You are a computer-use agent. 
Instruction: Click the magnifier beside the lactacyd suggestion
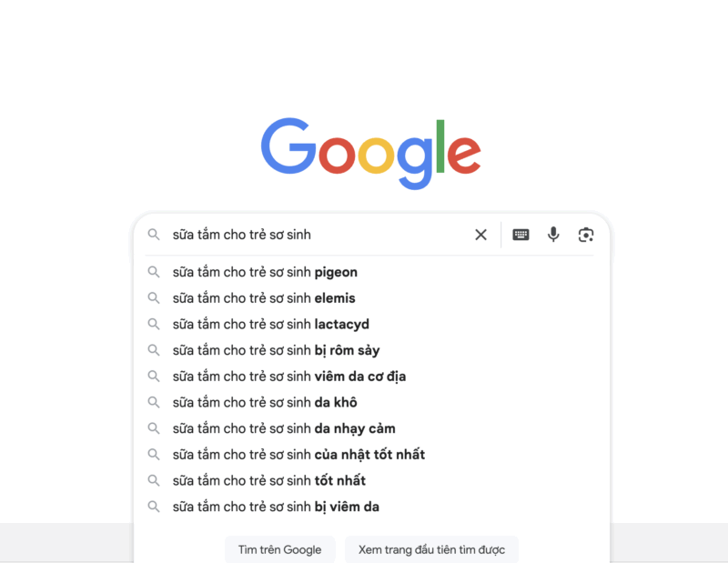(153, 324)
